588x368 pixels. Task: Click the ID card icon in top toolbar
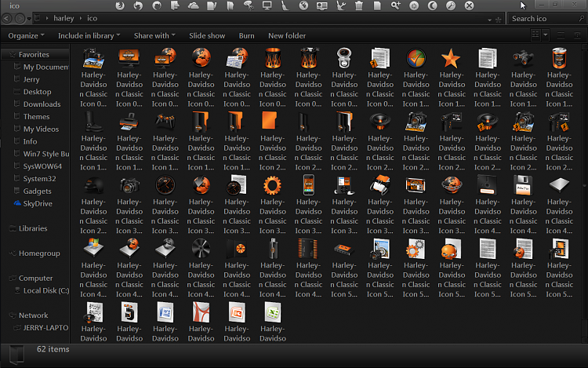click(x=322, y=5)
